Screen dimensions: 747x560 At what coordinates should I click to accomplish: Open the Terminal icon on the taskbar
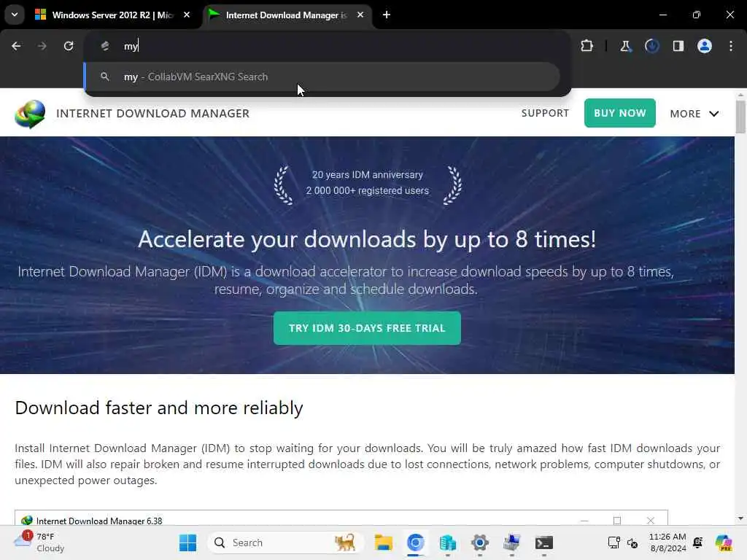(543, 542)
